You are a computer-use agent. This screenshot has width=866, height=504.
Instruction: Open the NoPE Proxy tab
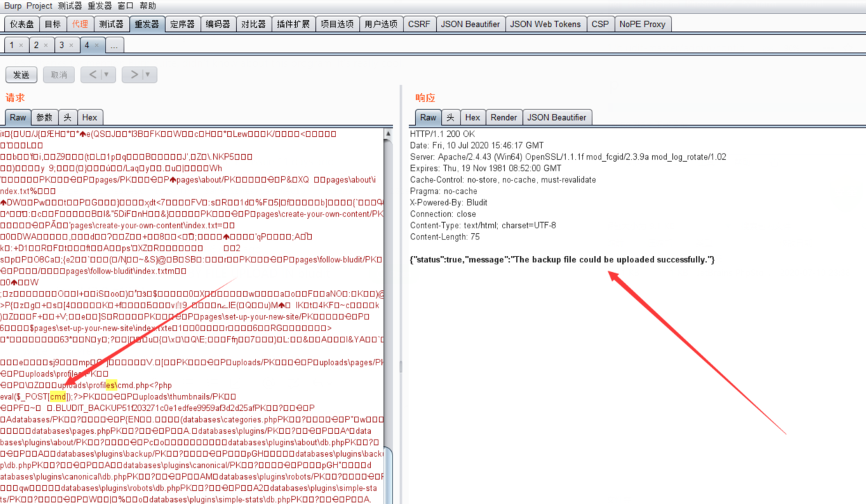click(642, 24)
